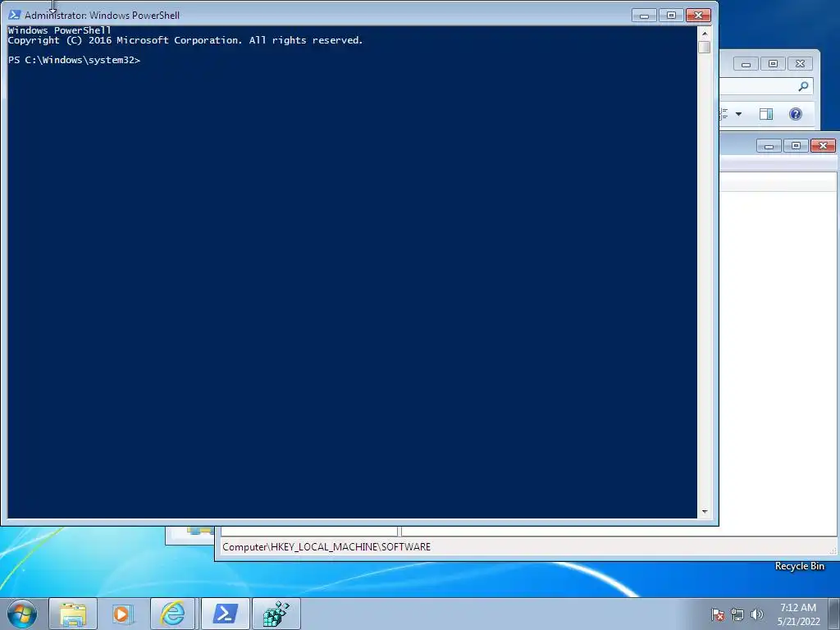Open the clock showing 7:12 AM
The height and width of the screenshot is (630, 840).
(798, 614)
